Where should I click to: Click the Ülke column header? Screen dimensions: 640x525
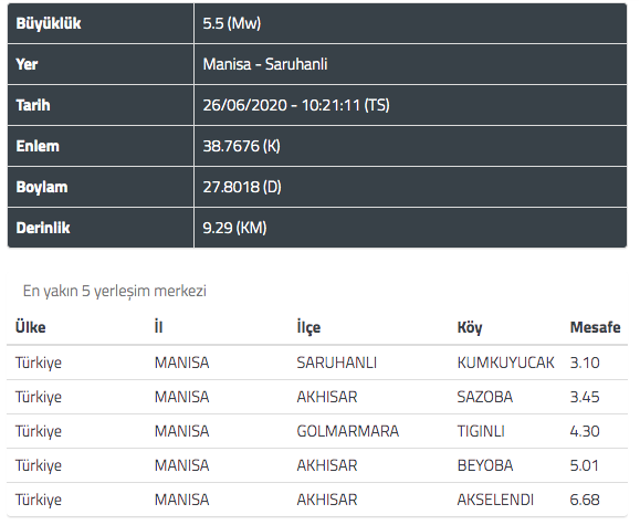31,327
